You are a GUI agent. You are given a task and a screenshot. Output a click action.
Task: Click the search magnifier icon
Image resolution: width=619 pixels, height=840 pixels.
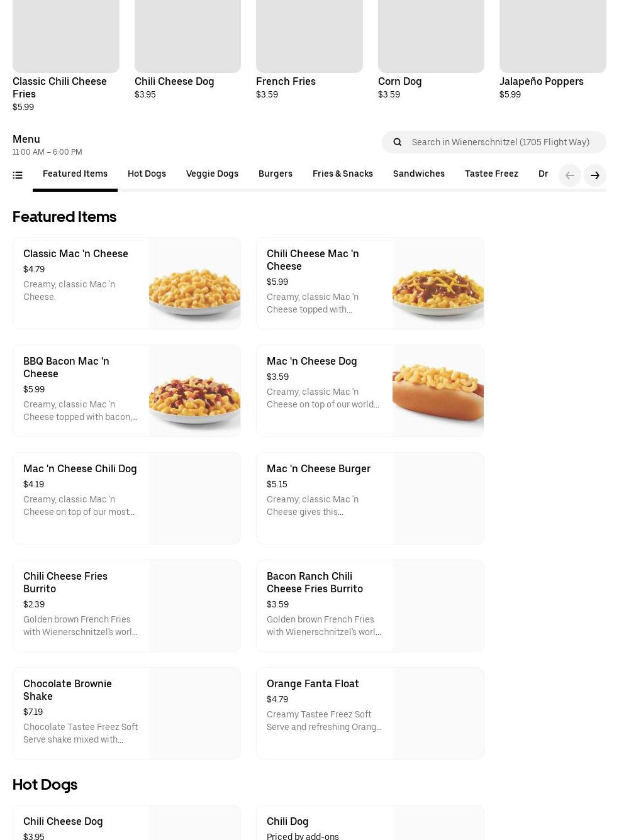(x=398, y=142)
